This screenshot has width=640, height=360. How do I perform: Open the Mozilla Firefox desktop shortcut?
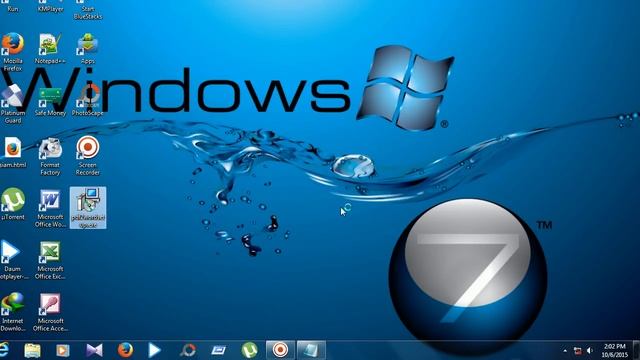point(13,52)
